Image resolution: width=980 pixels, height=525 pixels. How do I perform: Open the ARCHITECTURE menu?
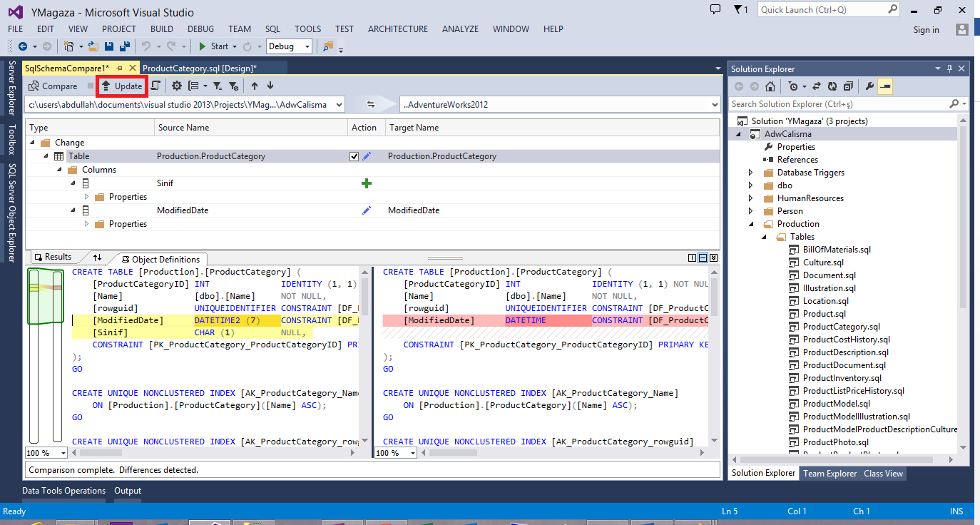coord(397,29)
